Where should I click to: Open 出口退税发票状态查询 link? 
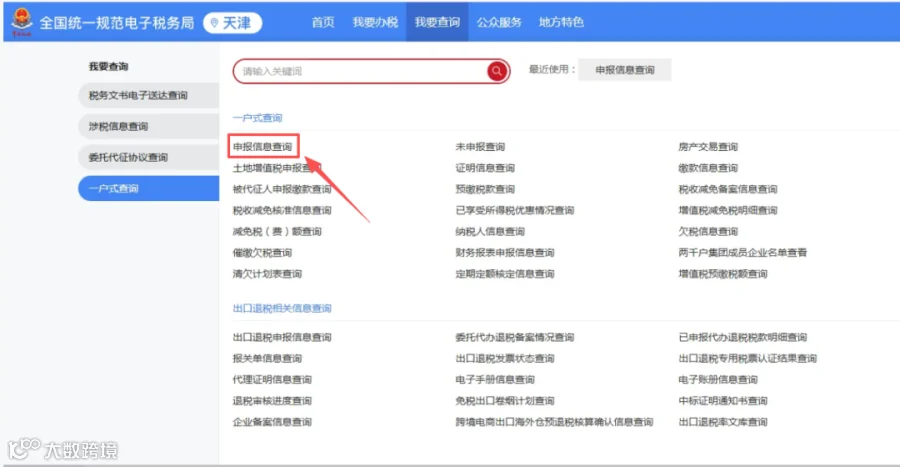pyautogui.click(x=505, y=359)
